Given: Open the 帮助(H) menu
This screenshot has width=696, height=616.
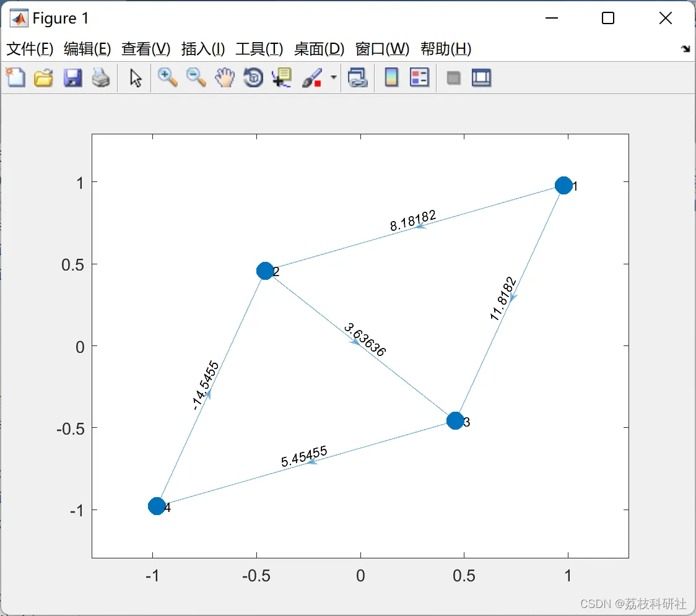Looking at the screenshot, I should (x=446, y=49).
